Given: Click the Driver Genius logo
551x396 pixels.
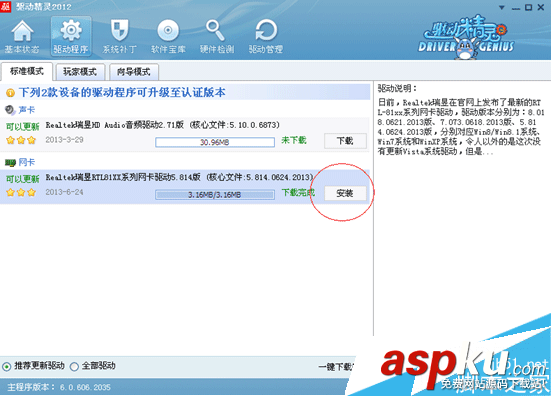Looking at the screenshot, I should tap(466, 38).
